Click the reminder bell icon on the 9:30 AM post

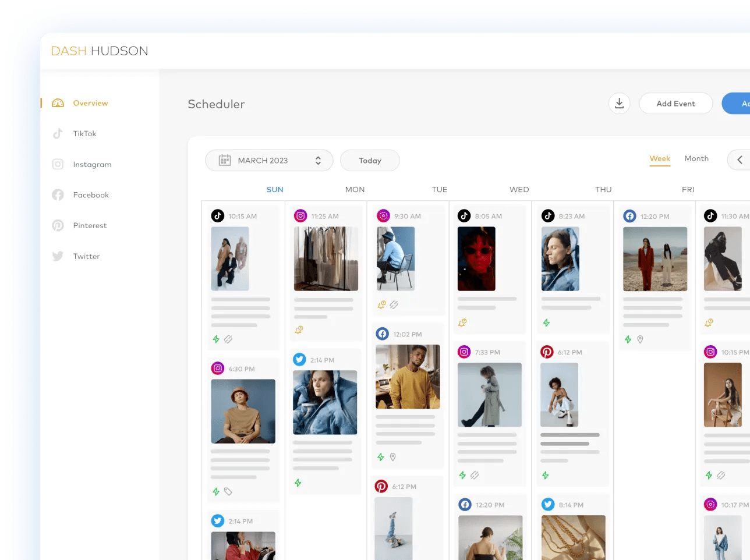click(381, 304)
